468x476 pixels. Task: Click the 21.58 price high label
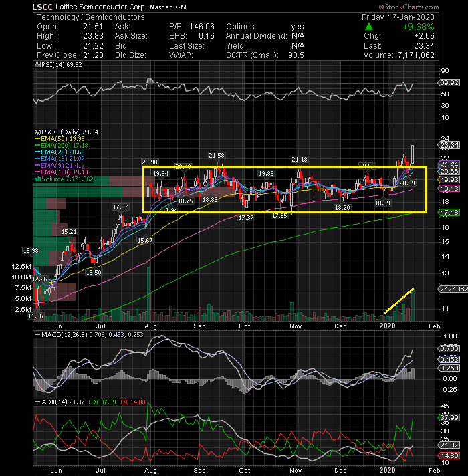pyautogui.click(x=217, y=156)
